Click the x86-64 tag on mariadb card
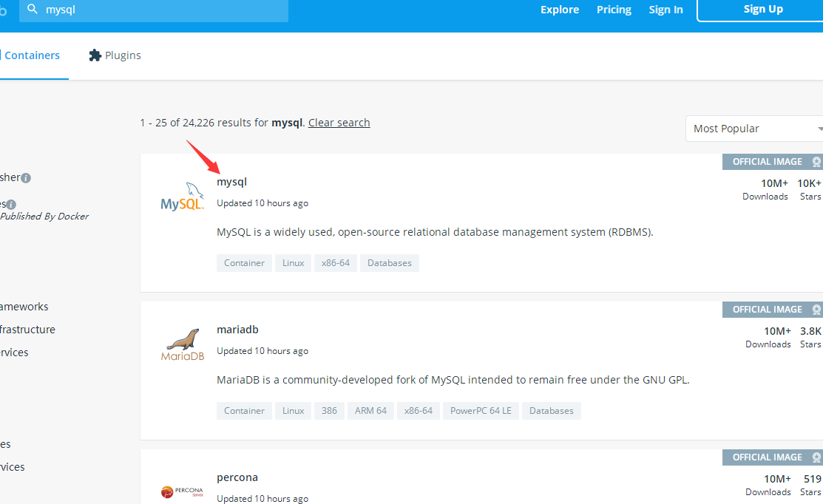The width and height of the screenshot is (823, 504). 419,411
